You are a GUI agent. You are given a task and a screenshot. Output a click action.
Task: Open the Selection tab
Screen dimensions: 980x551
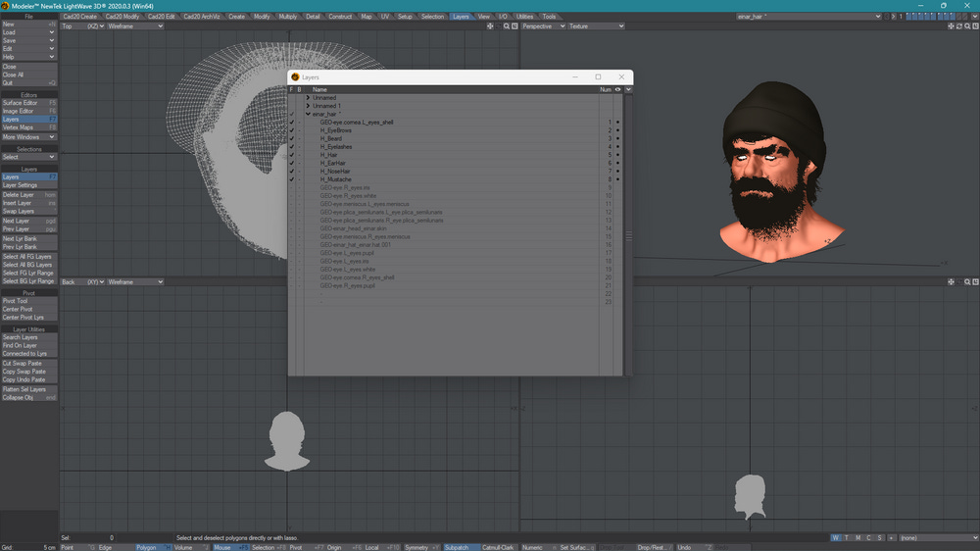[432, 17]
